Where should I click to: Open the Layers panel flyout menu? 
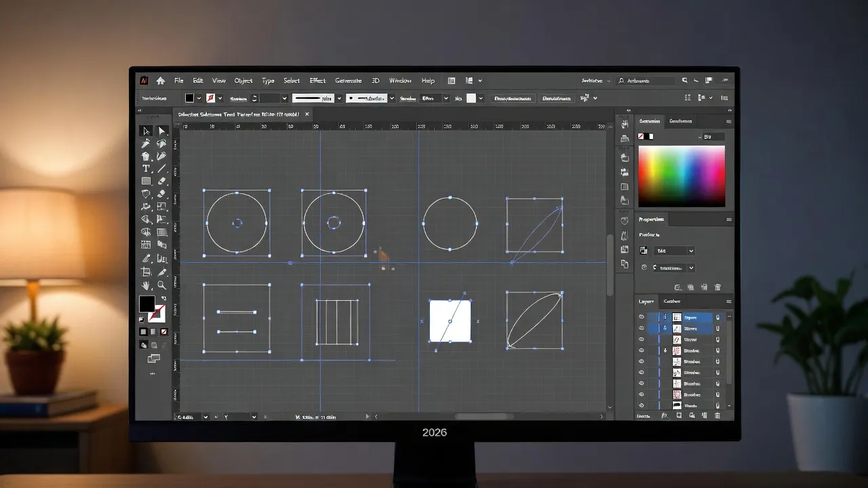[729, 301]
